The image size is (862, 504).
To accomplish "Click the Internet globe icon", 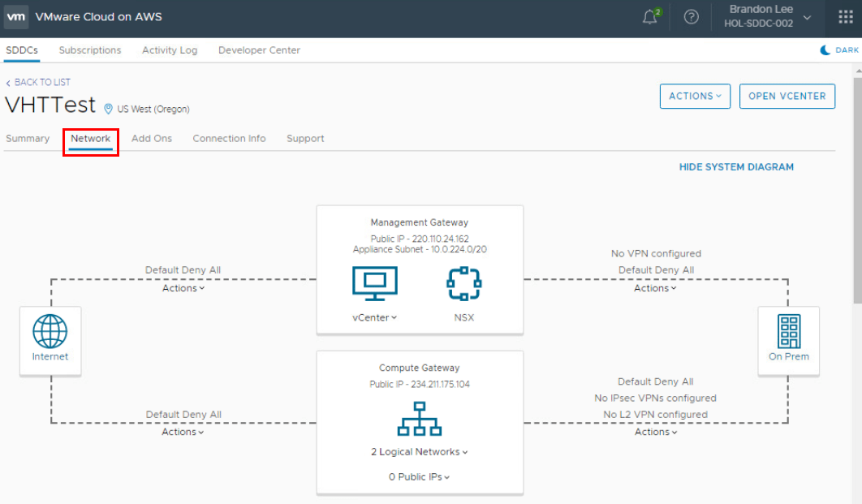I will point(50,332).
